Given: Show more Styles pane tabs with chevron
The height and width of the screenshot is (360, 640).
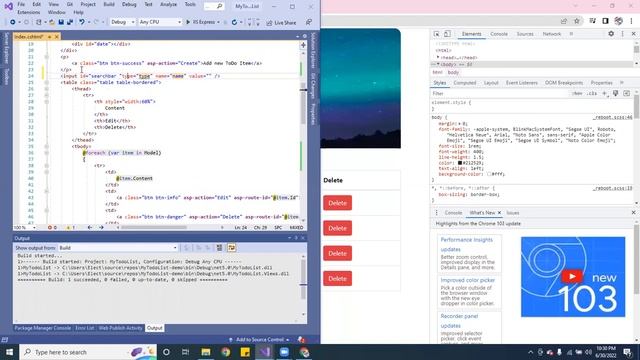Looking at the screenshot, I should (622, 83).
